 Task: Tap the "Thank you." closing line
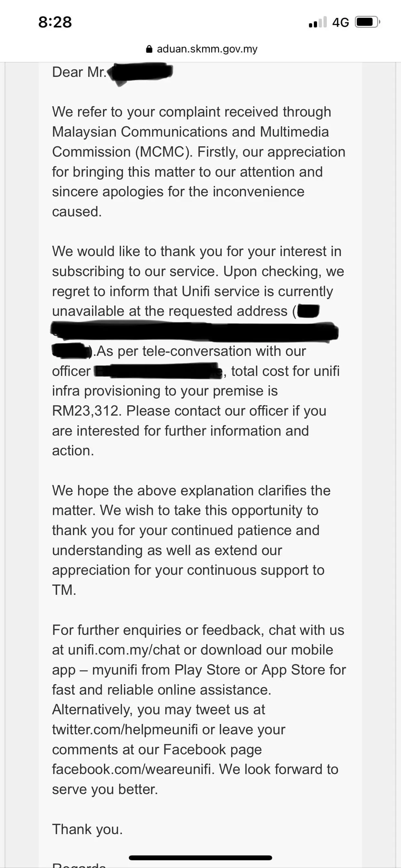87,829
